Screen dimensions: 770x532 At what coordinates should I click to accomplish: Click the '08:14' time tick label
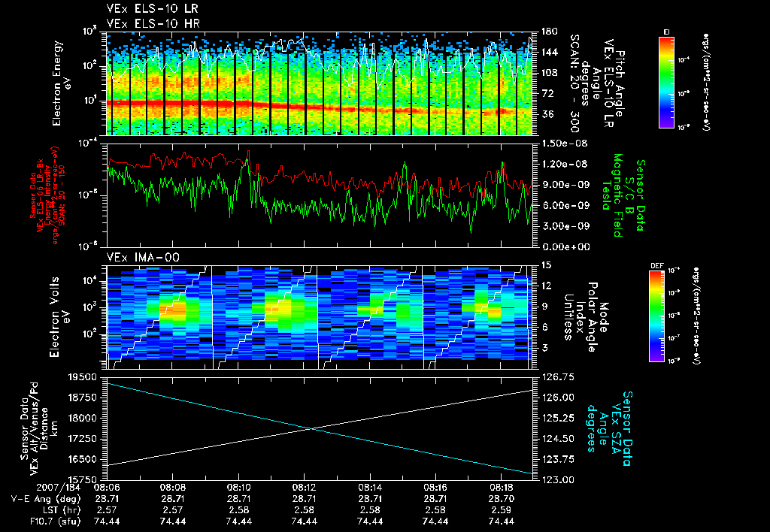(370, 488)
